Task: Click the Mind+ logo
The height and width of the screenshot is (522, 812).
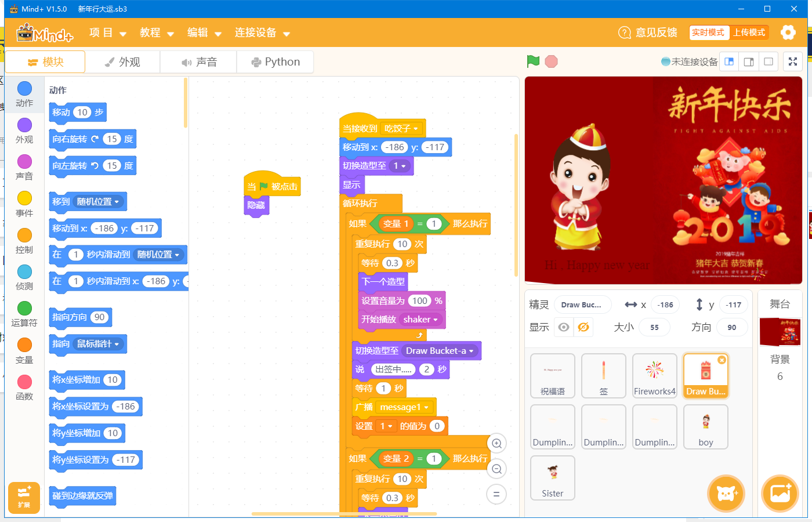Action: coord(45,33)
